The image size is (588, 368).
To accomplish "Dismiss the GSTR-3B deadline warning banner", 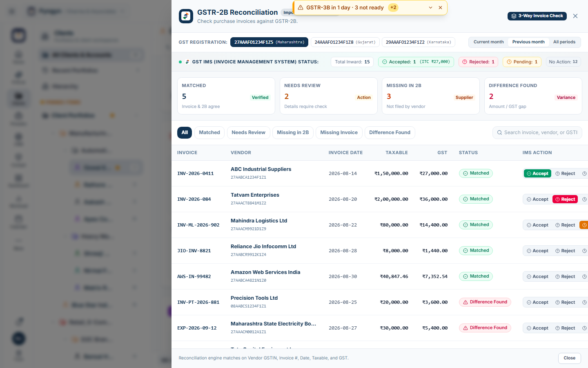I will [x=440, y=7].
